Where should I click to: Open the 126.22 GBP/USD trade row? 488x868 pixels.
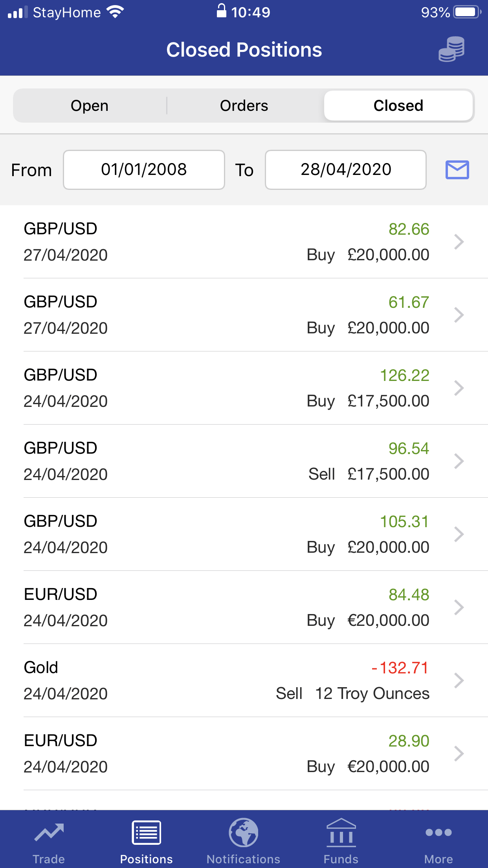coord(244,388)
